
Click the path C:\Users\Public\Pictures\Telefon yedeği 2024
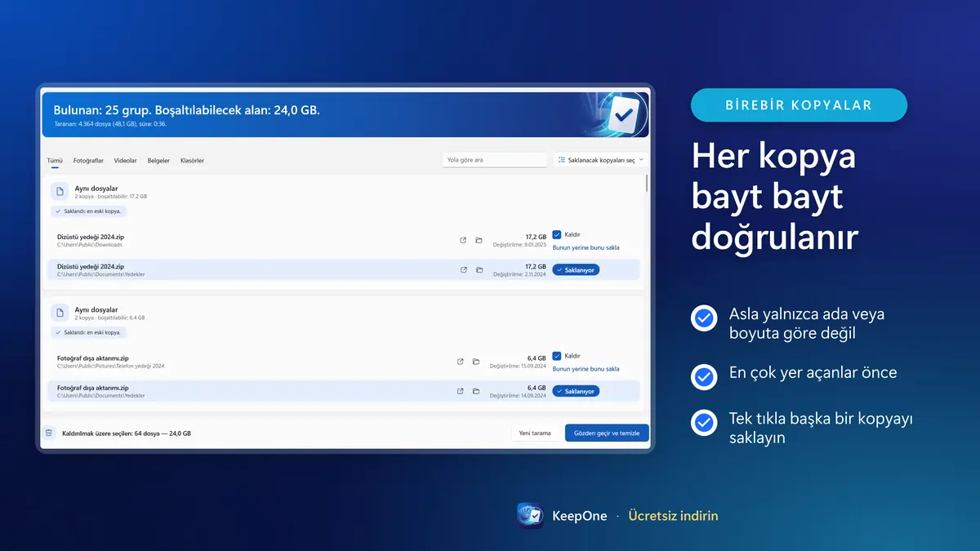click(110, 366)
